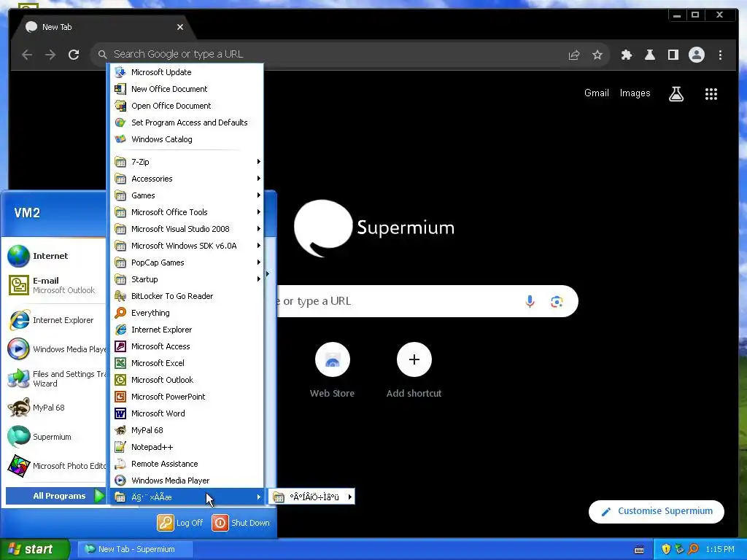
Task: Expand Microsoft Office Tools submenu
Action: click(x=187, y=212)
